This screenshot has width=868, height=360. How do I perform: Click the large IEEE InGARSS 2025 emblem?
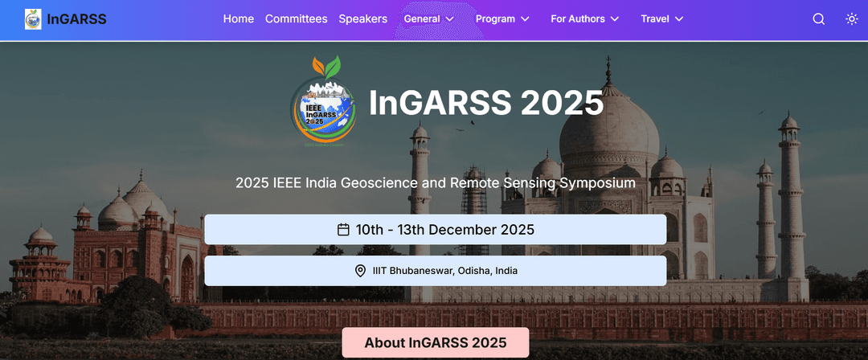(x=323, y=101)
